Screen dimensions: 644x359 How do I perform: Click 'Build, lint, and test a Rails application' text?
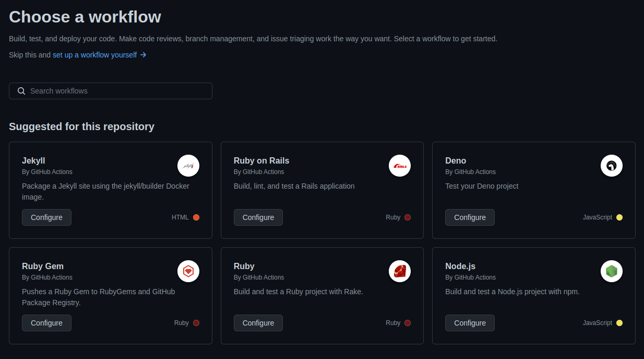point(294,186)
